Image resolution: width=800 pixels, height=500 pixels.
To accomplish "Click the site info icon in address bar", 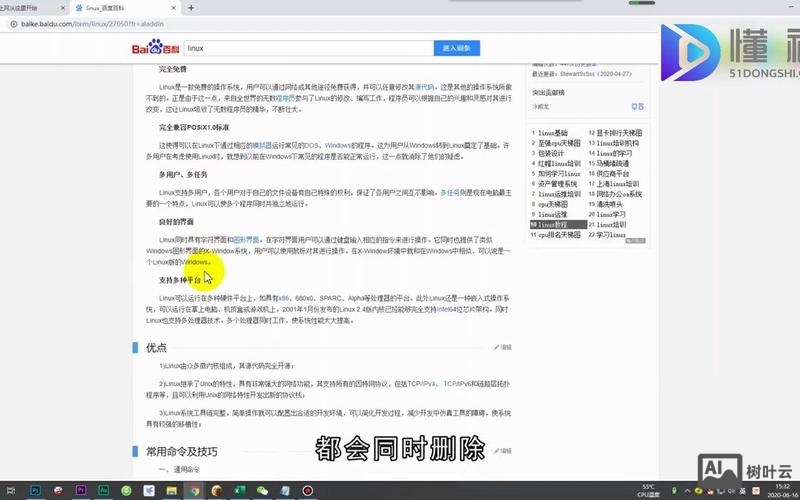I will point(14,24).
